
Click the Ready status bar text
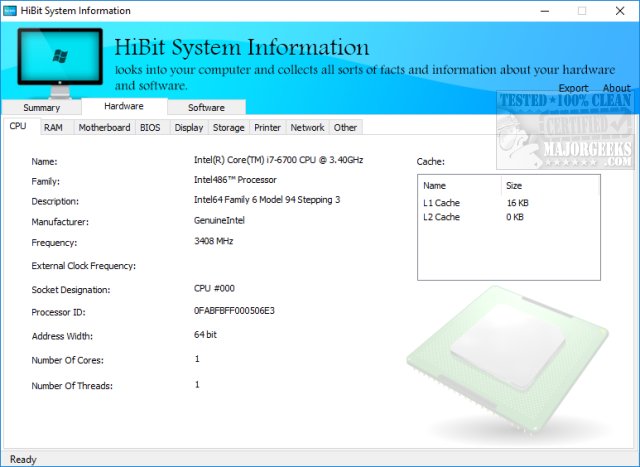[23, 460]
